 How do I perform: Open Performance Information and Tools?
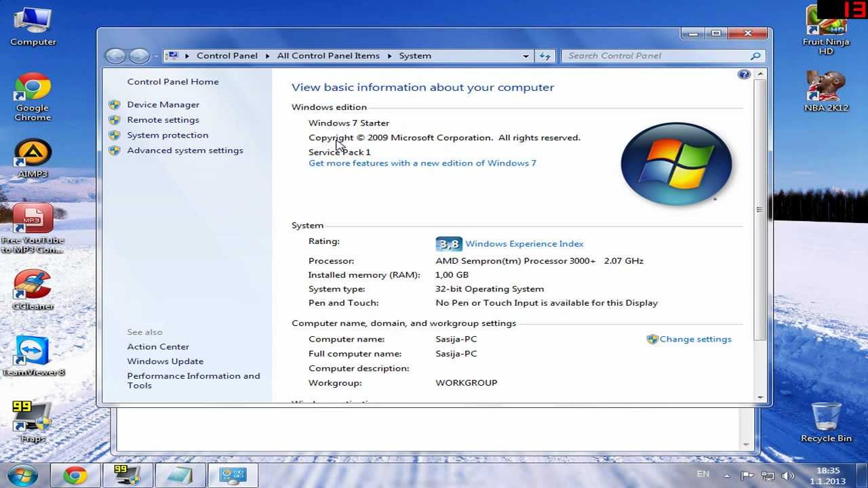coord(193,381)
